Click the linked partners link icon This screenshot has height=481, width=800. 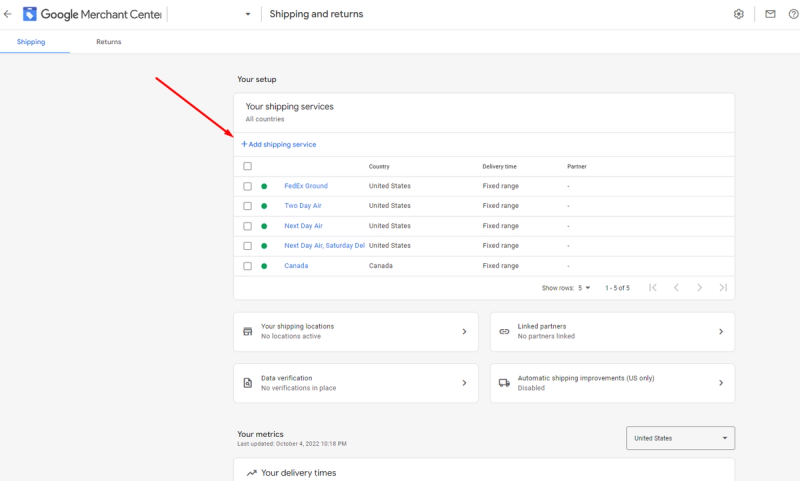504,331
